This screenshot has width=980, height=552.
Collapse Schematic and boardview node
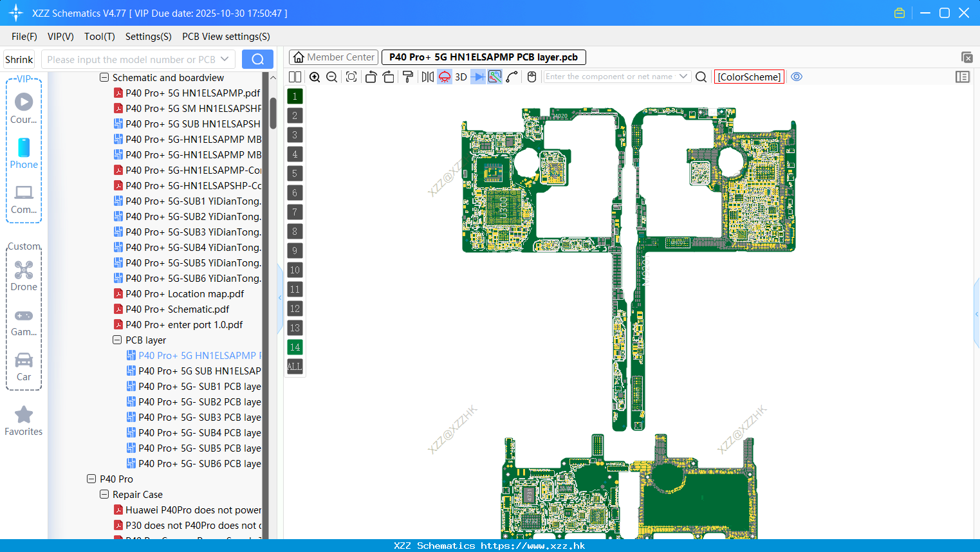[104, 78]
